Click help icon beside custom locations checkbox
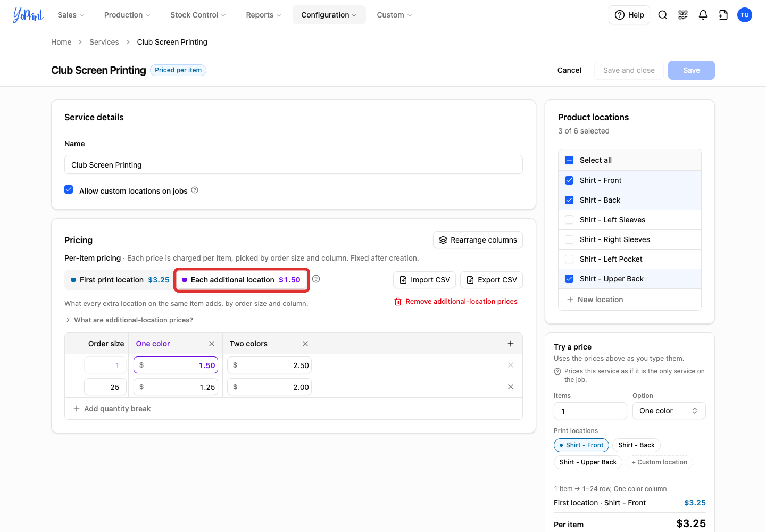 pos(195,190)
